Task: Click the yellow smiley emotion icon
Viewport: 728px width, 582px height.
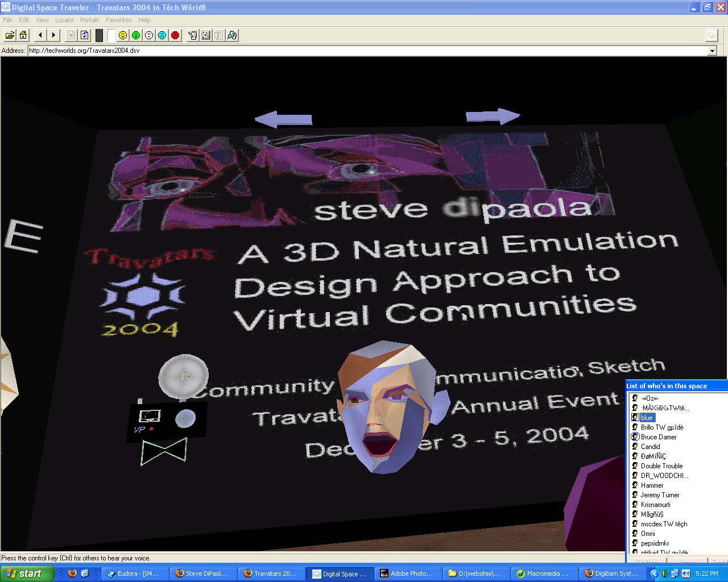Action: (x=123, y=35)
